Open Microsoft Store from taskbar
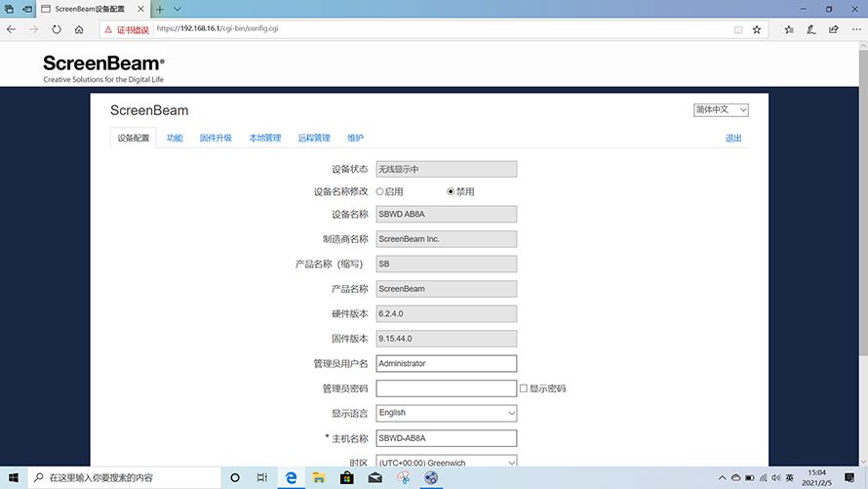Image resolution: width=868 pixels, height=489 pixels. [x=347, y=477]
